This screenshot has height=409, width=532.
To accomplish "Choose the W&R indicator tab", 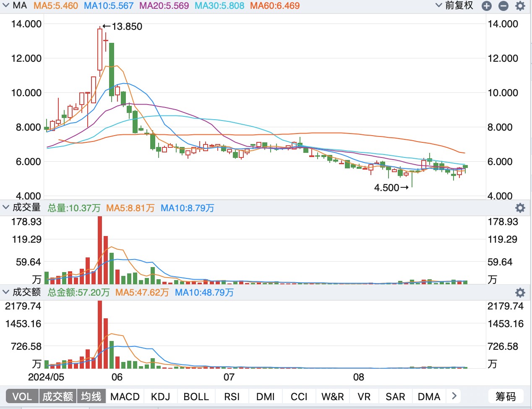I will coord(332,396).
